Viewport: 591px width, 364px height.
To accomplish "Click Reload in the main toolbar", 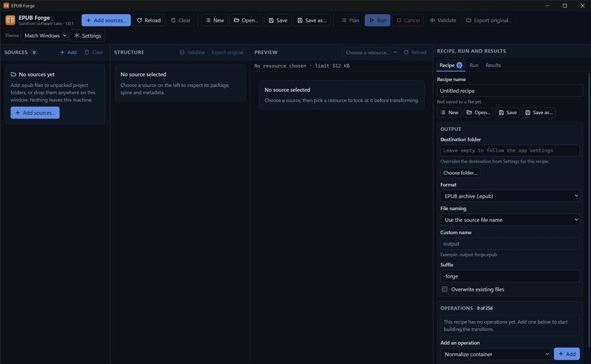I will click(x=149, y=21).
